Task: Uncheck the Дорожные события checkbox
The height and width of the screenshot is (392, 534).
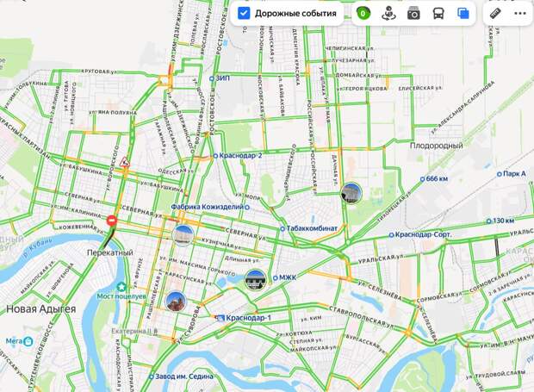Action: [x=244, y=14]
